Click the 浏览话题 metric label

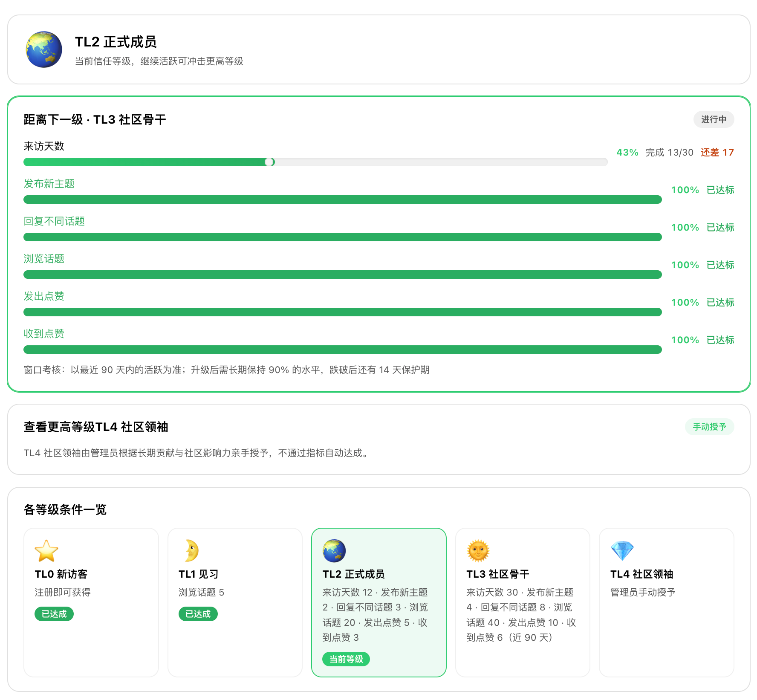tap(44, 259)
